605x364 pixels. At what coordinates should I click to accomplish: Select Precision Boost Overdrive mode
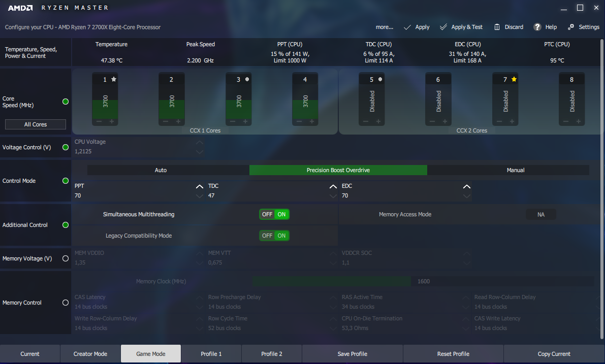pyautogui.click(x=338, y=170)
